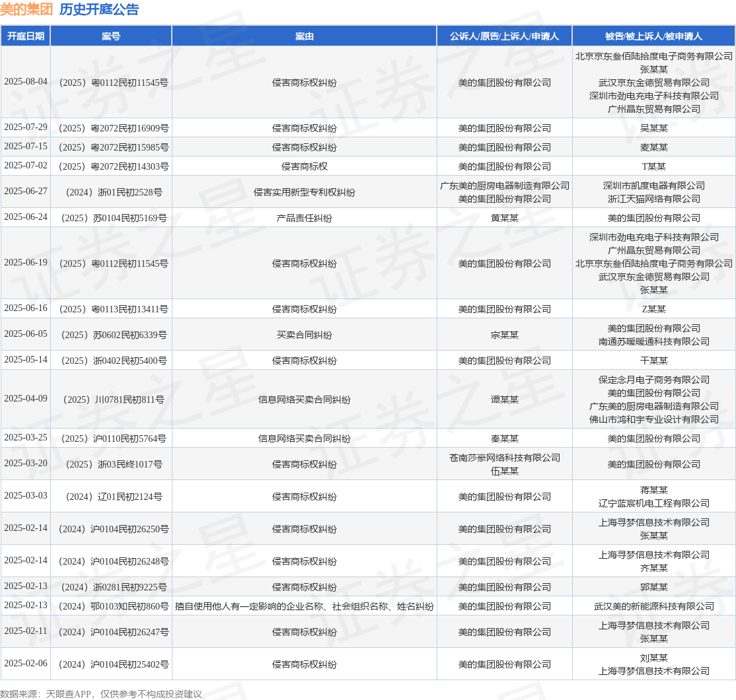
Task: Click plaintiff 伍某某
Action: pos(505,471)
